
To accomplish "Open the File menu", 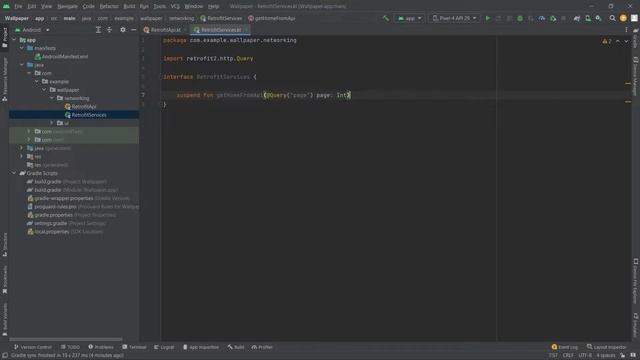I will point(18,6).
